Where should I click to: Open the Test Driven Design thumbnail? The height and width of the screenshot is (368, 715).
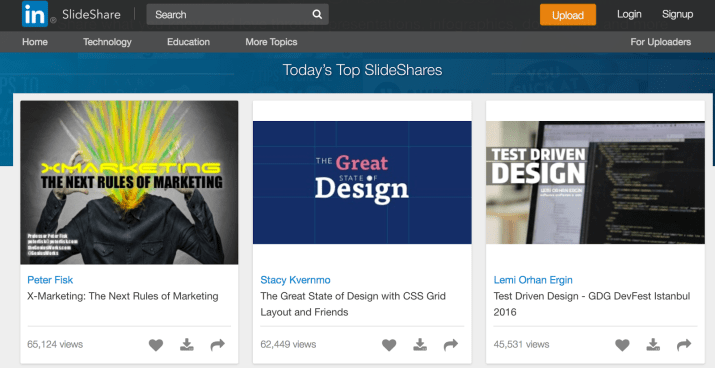point(595,182)
